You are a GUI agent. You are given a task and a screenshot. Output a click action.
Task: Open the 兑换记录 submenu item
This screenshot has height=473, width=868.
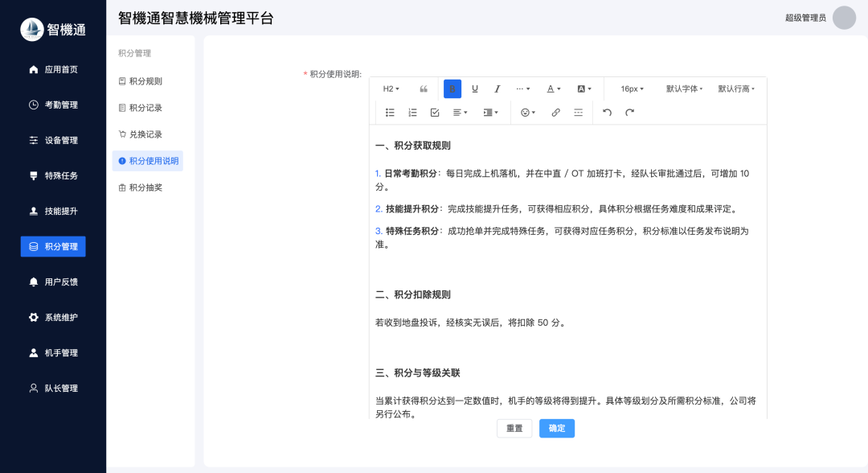[x=148, y=134]
